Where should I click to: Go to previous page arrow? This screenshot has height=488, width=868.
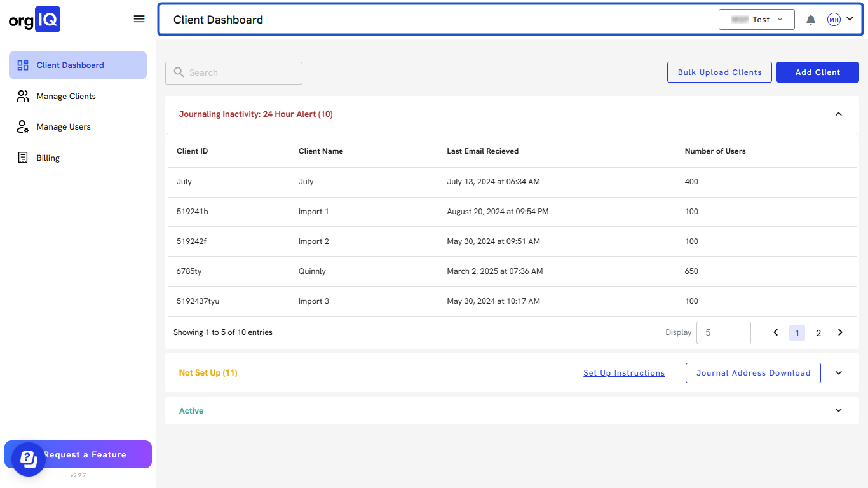point(775,332)
